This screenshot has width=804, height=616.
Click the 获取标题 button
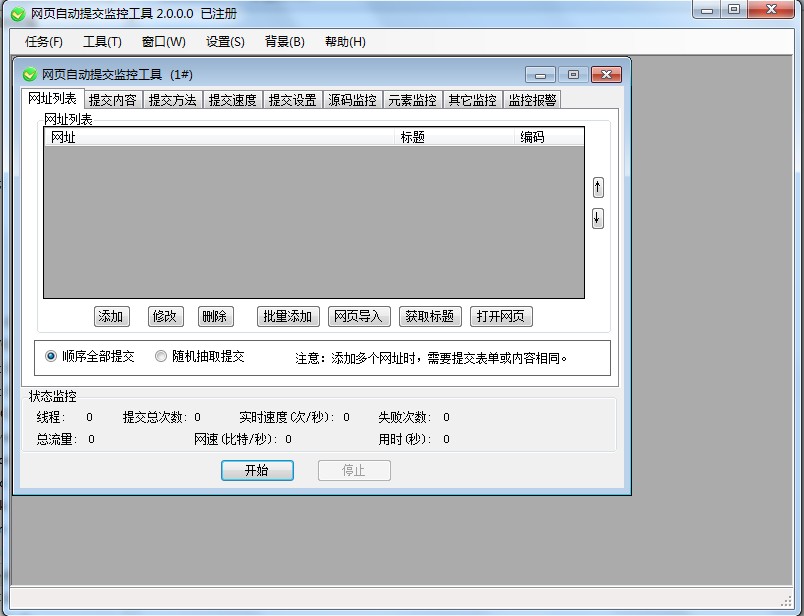coord(430,316)
